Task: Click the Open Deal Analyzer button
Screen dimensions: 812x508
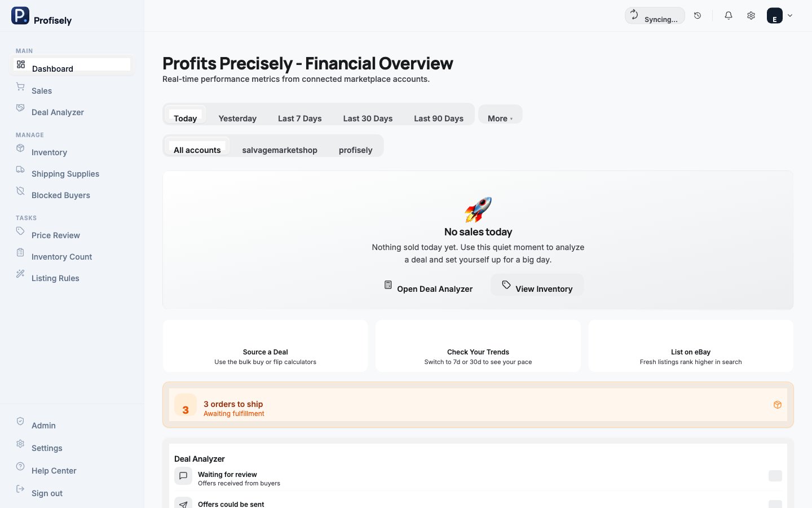Action: (429, 288)
